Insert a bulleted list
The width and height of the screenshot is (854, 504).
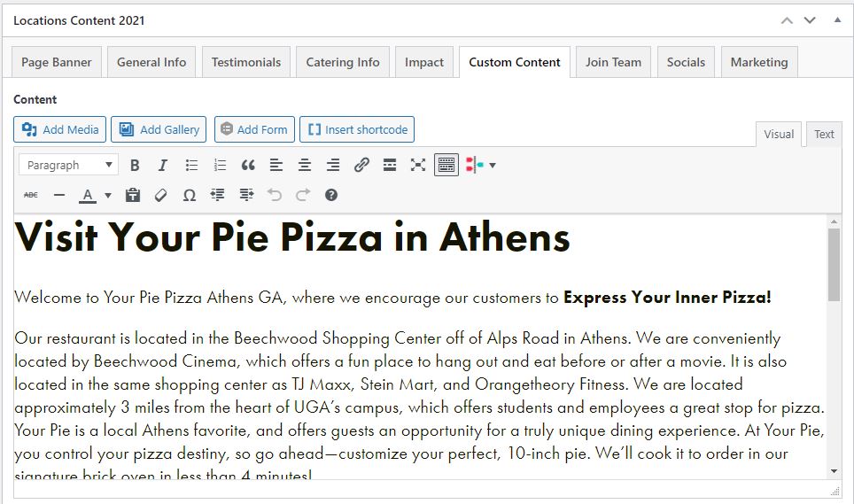(x=191, y=165)
